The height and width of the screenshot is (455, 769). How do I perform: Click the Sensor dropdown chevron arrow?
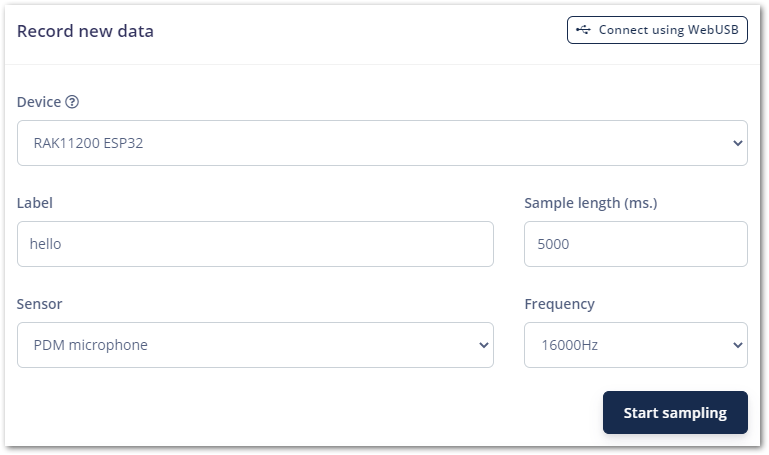[x=484, y=345]
